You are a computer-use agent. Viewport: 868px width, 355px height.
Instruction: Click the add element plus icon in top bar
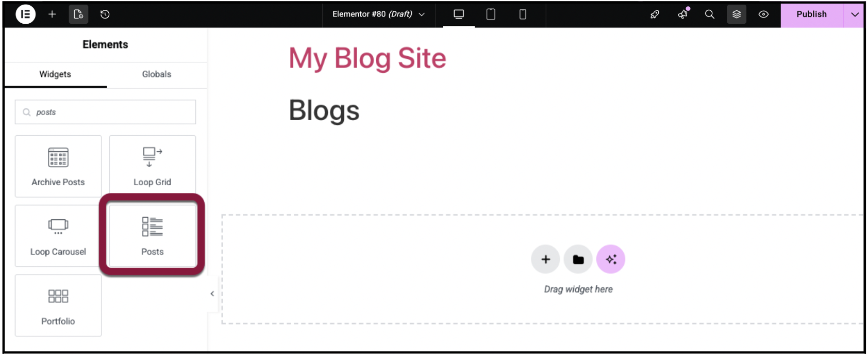click(52, 14)
